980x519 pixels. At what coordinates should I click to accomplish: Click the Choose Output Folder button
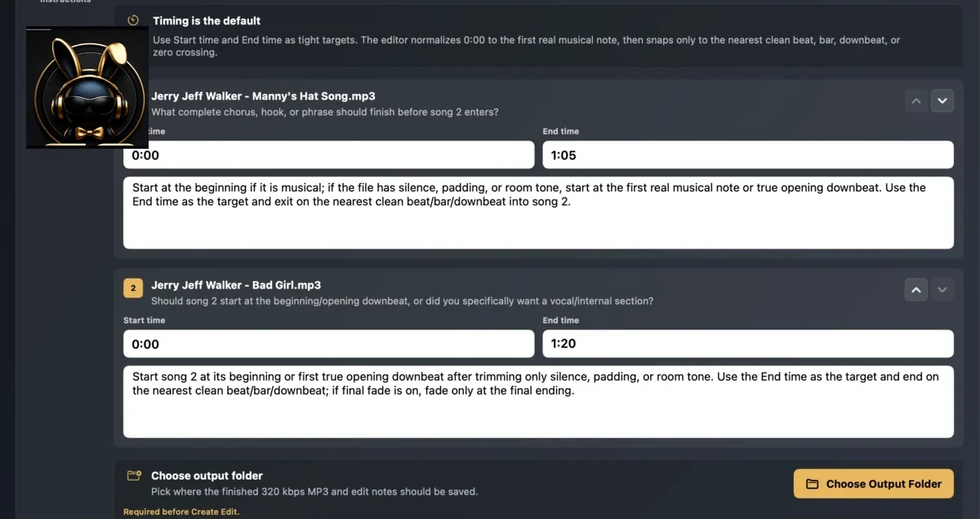873,484
